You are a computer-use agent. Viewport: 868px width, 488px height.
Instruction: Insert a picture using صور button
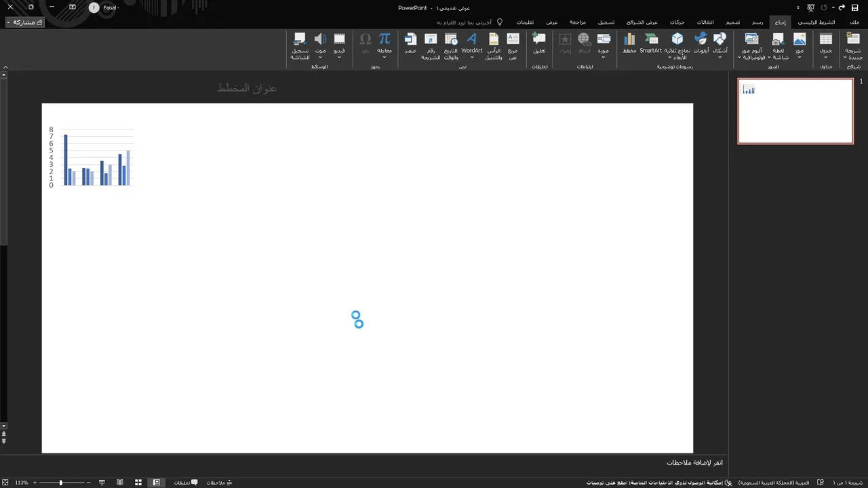[x=800, y=45]
